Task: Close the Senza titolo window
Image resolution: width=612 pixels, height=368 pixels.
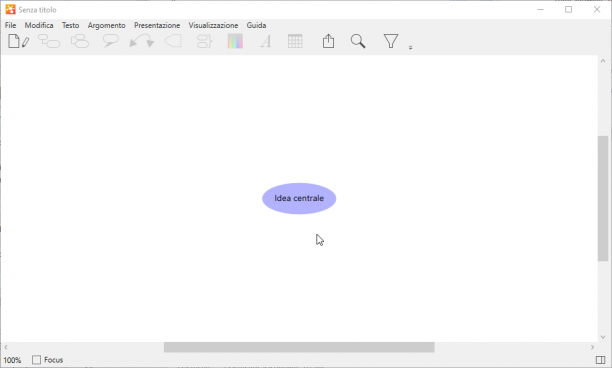Action: [597, 9]
